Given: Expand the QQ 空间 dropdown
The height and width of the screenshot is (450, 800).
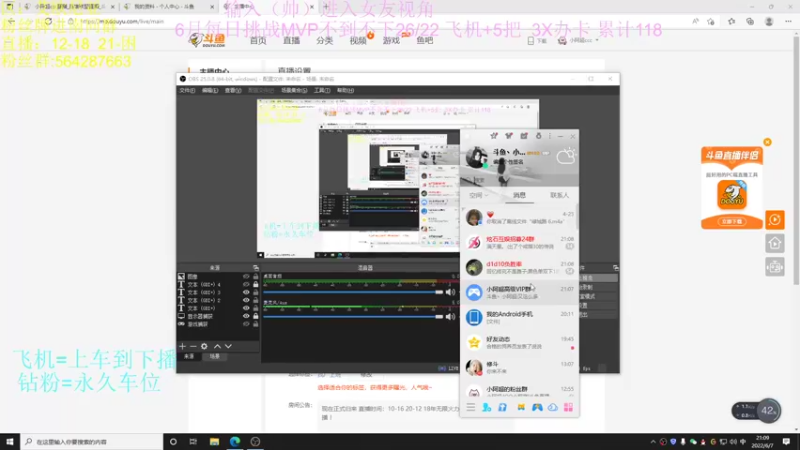Looking at the screenshot, I should [x=479, y=195].
